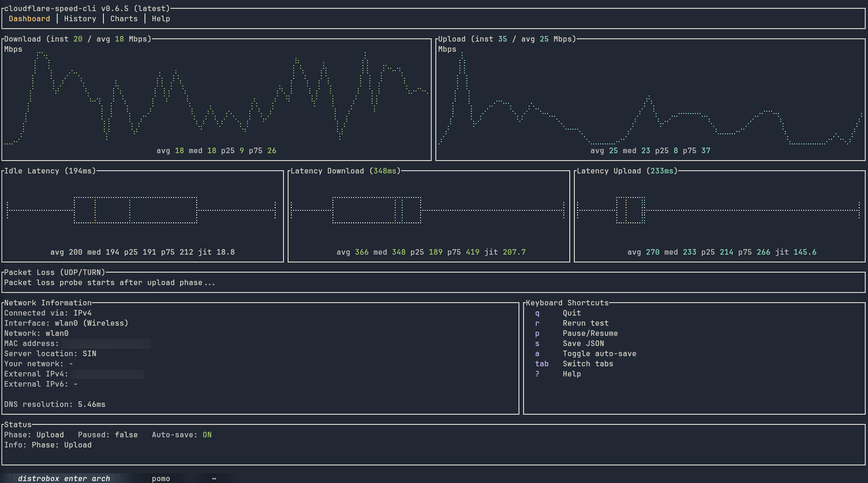The width and height of the screenshot is (868, 483).
Task: Select the Latency Upload box plot
Action: point(631,210)
